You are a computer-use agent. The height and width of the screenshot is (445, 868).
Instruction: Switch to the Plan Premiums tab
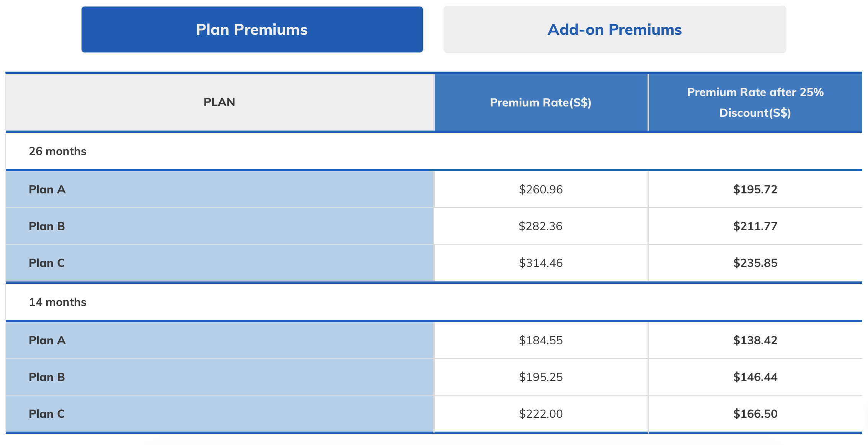pos(252,29)
